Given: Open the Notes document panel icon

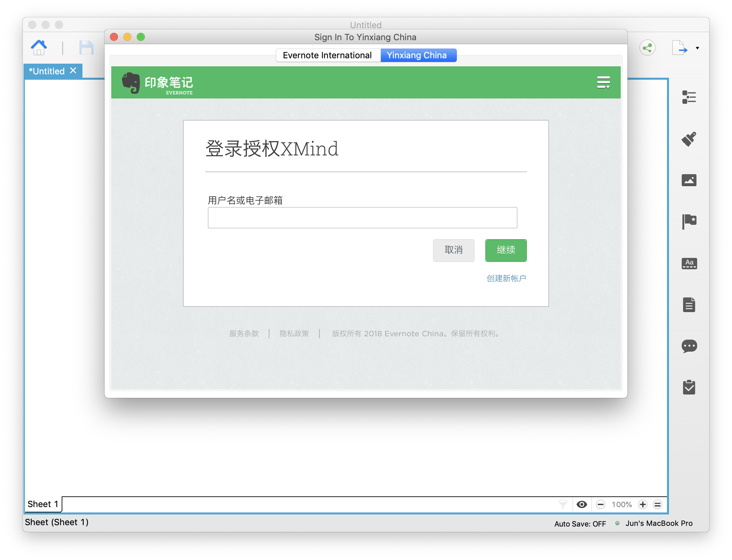Looking at the screenshot, I should point(689,305).
